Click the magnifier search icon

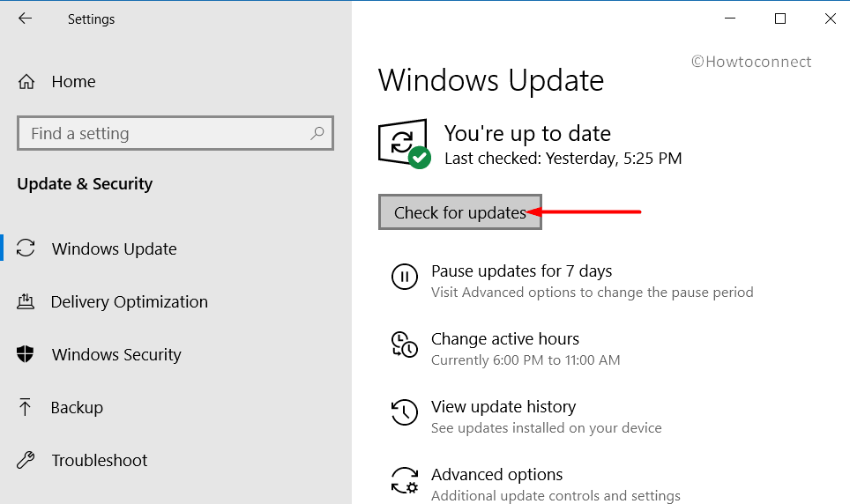pos(317,133)
